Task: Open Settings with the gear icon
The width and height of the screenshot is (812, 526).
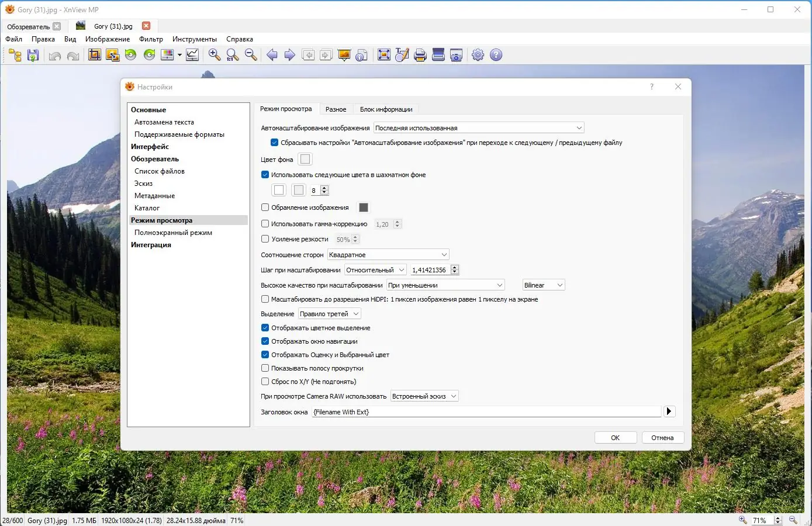Action: 478,56
